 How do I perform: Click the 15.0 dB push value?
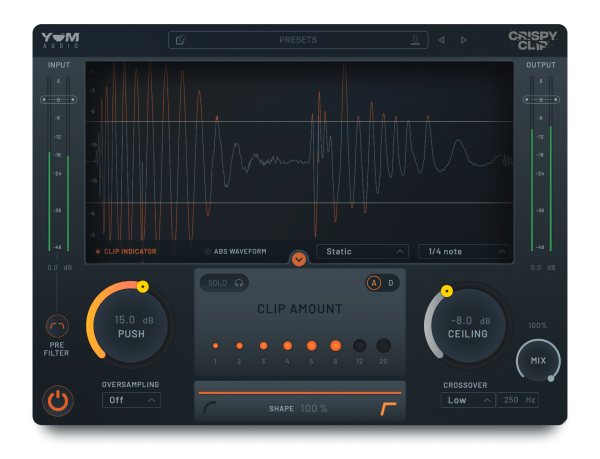134,320
